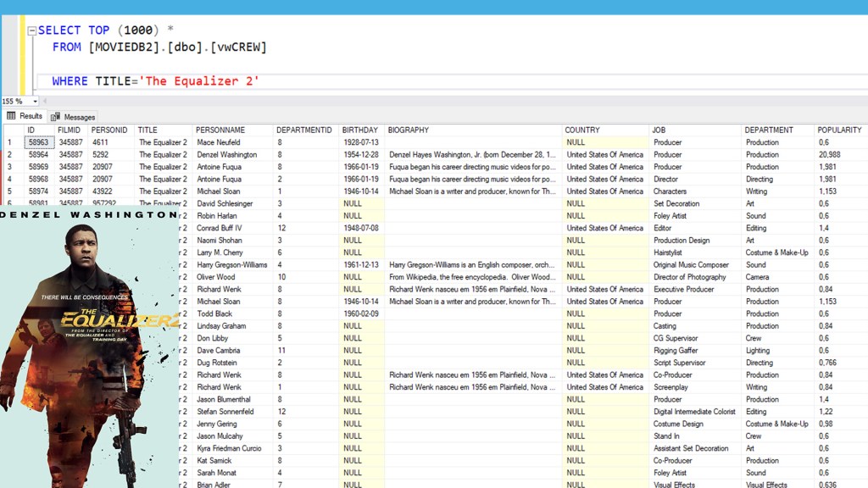The height and width of the screenshot is (488, 868).
Task: Click the popularity cell showing 20,988
Action: (829, 155)
